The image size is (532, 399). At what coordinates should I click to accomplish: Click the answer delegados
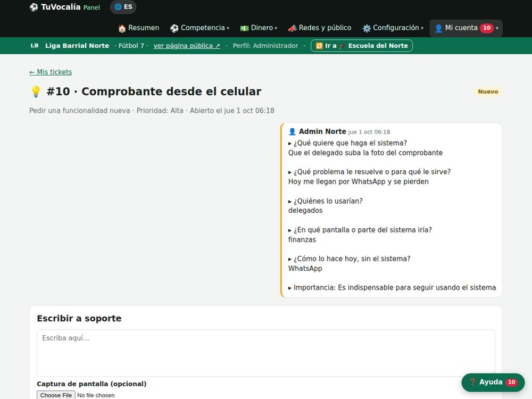tap(305, 210)
